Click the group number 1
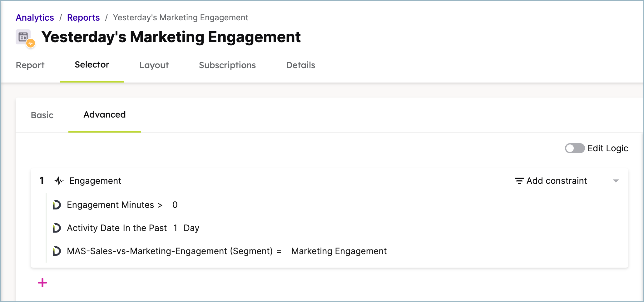Screen dimensions: 644x302 click(x=42, y=181)
